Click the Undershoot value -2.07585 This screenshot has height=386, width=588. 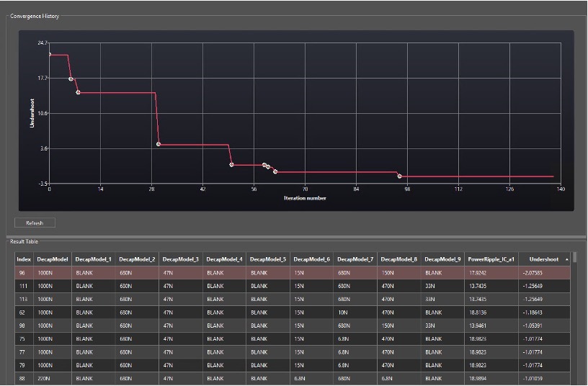[x=532, y=273]
